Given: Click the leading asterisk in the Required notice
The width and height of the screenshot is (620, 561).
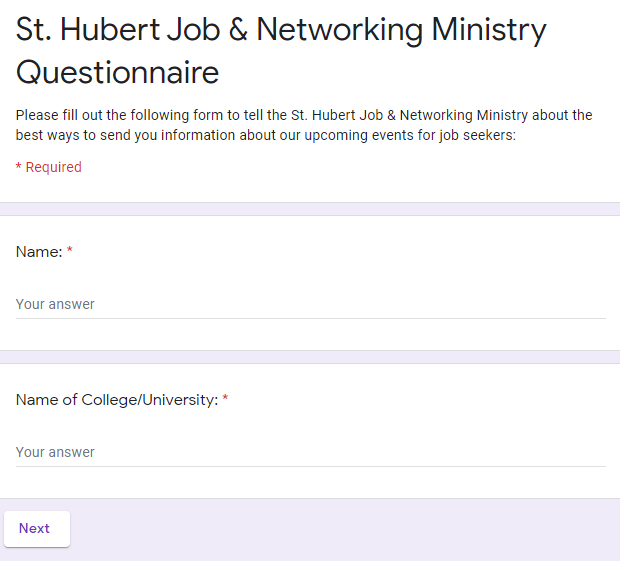Looking at the screenshot, I should [18, 167].
